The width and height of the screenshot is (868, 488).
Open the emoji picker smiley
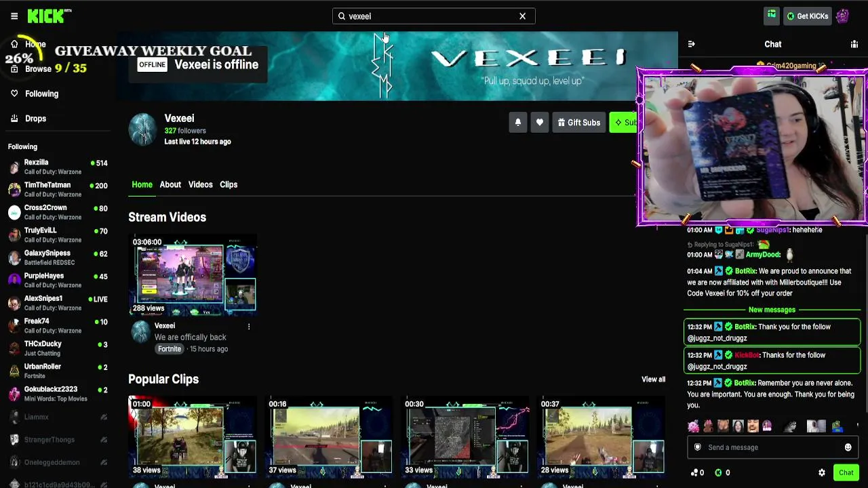(x=848, y=447)
